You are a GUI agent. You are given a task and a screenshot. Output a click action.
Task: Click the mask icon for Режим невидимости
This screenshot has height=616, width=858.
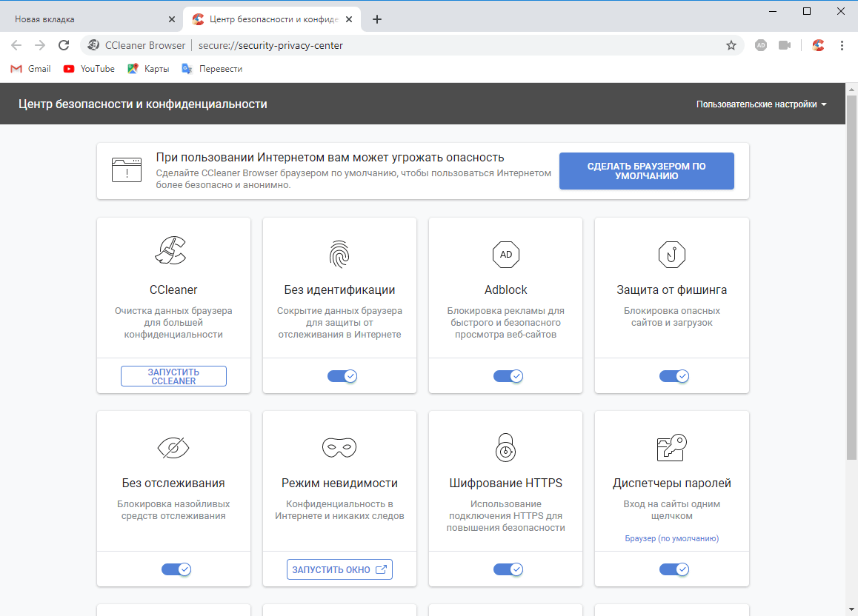[x=339, y=447]
